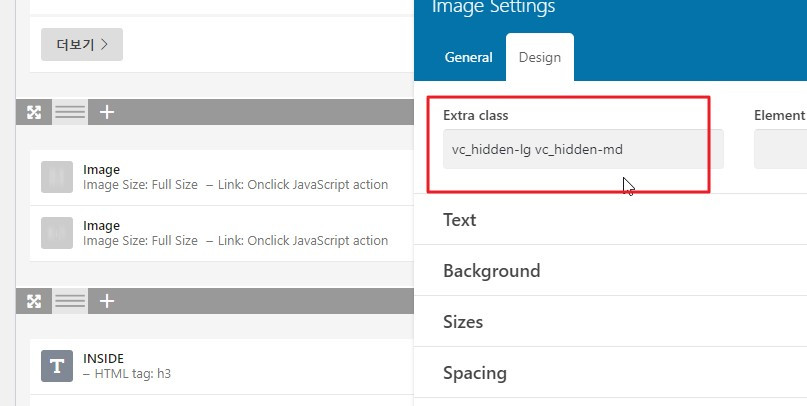Click the fullscreen expand icon on lower row bar
Screen dimensions: 807x406
(x=34, y=301)
